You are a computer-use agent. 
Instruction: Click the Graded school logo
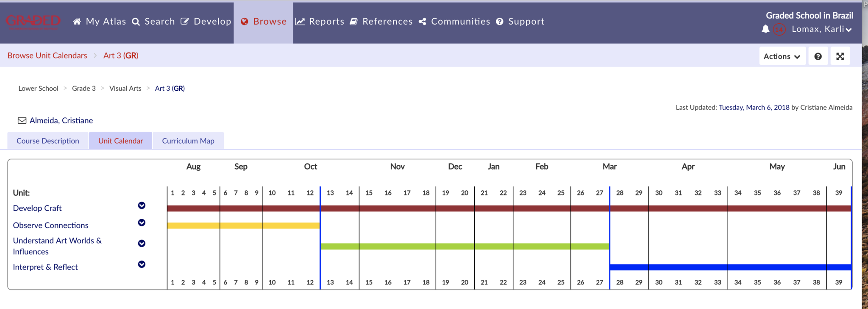click(33, 22)
